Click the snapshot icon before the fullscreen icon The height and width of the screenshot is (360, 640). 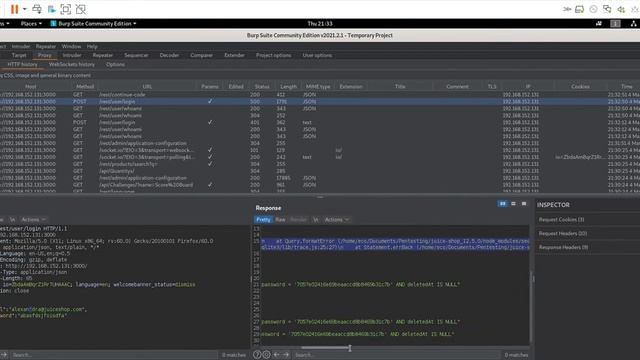pyautogui.click(x=51, y=9)
